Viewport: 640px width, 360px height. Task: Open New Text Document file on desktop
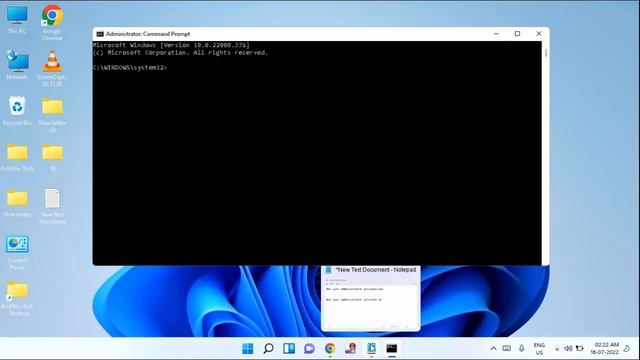point(52,206)
